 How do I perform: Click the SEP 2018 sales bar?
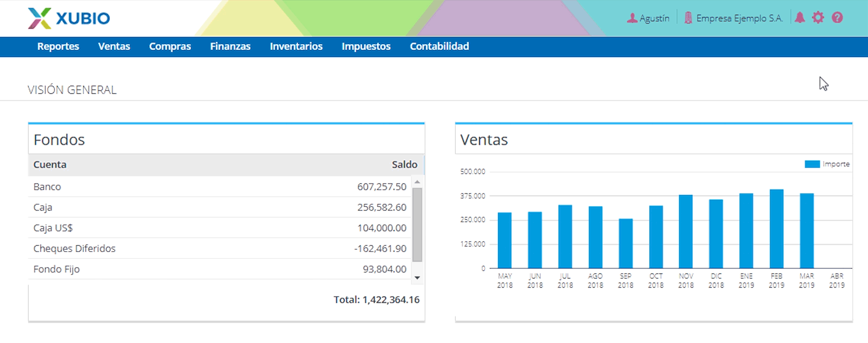(626, 243)
